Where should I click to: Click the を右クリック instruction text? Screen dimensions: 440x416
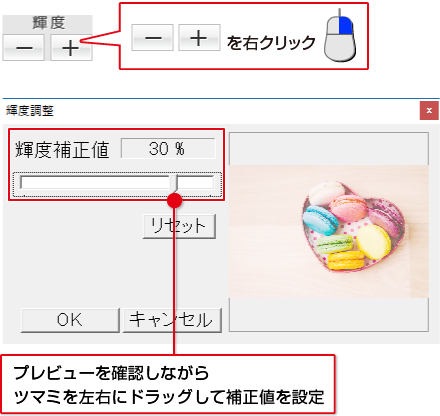(x=271, y=43)
